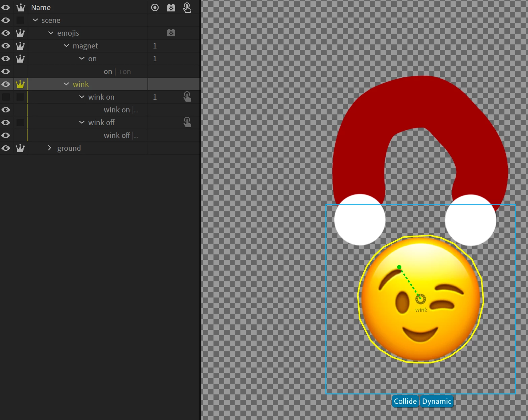This screenshot has height=420, width=528.
Task: Hide the wink off group
Action: (x=6, y=123)
